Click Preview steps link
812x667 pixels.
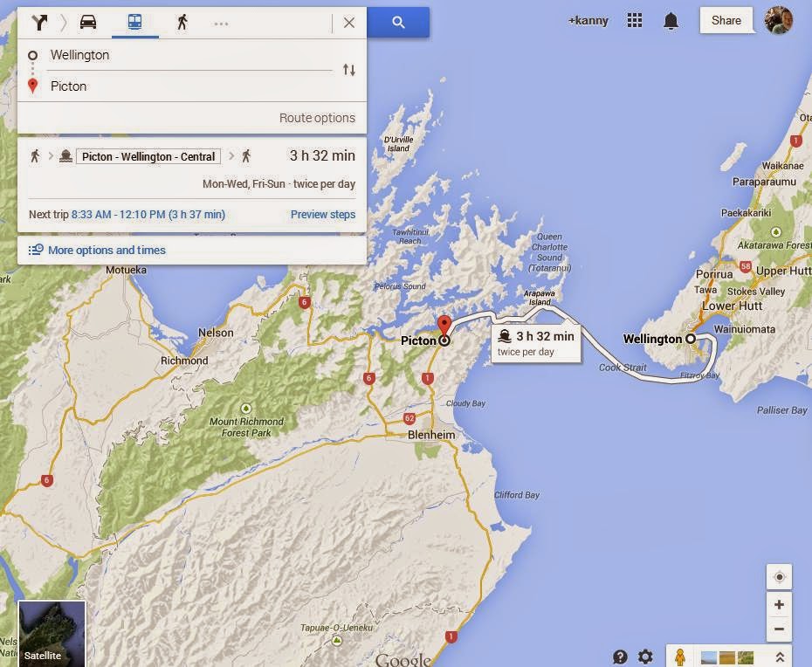tap(323, 215)
